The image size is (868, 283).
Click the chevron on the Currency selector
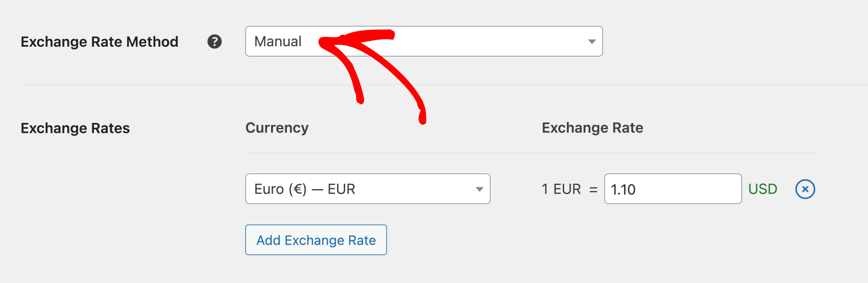[480, 189]
